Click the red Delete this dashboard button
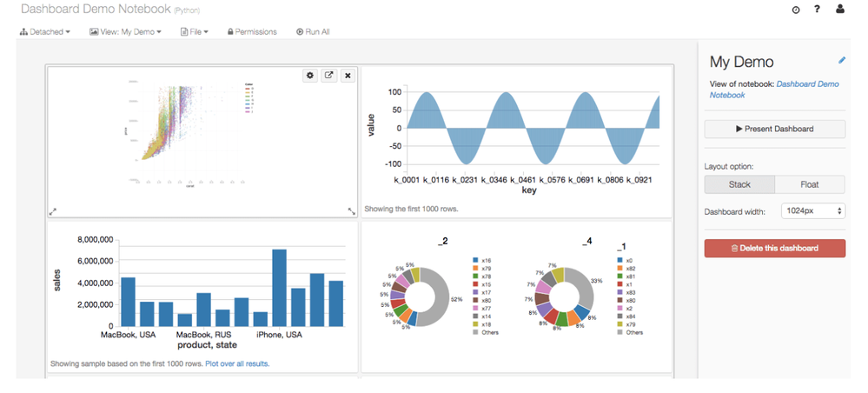The image size is (868, 393). click(774, 248)
